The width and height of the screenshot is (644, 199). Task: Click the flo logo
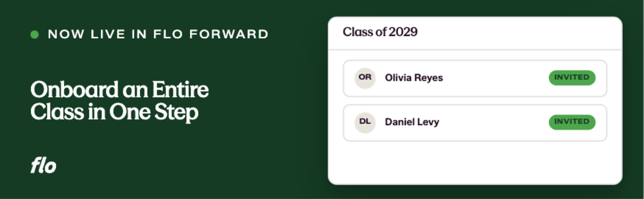[x=43, y=165]
